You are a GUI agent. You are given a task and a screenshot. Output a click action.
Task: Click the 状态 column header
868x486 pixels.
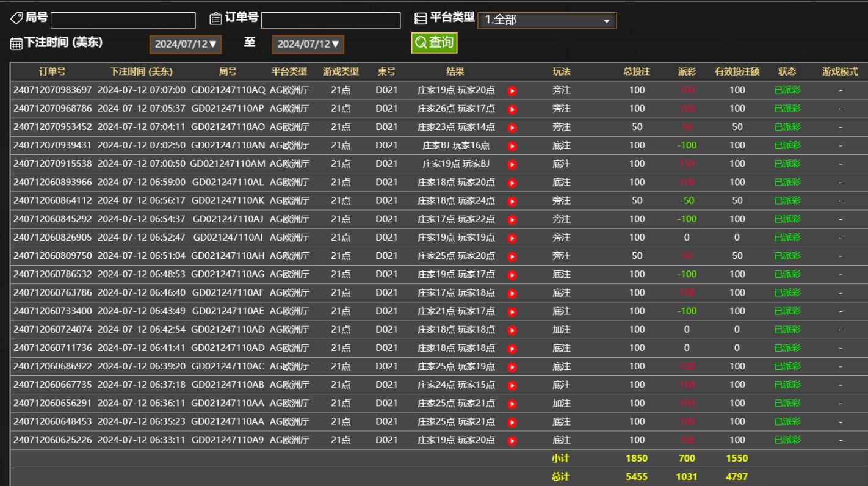pos(787,71)
